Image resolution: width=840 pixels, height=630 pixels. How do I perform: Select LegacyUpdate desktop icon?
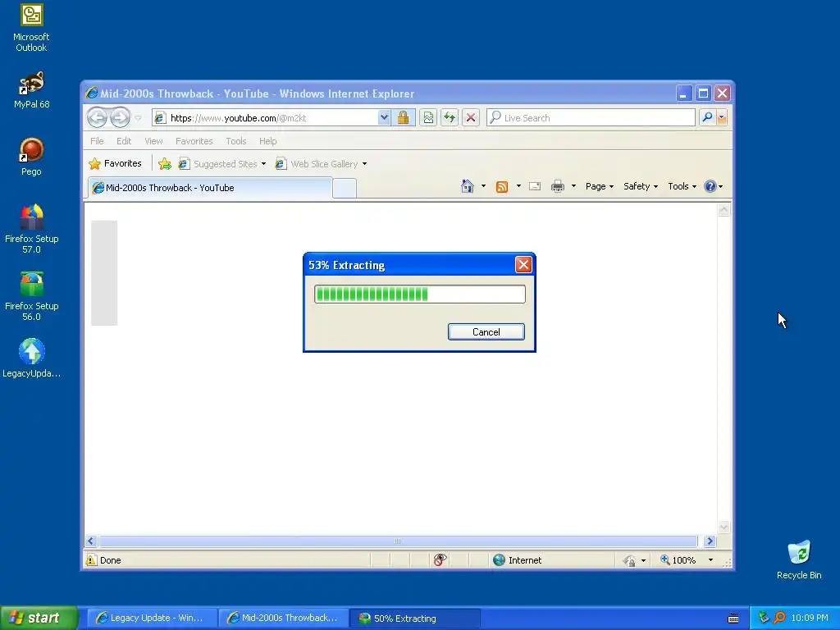pos(31,358)
